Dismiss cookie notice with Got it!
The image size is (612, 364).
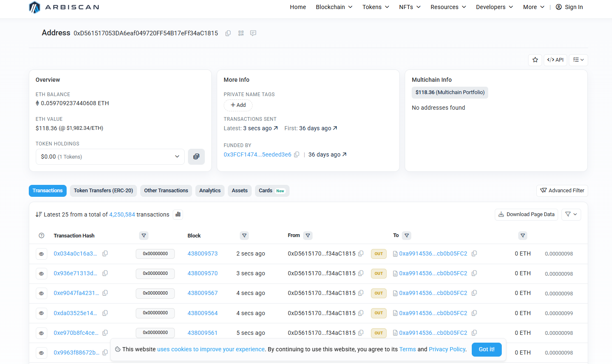coord(486,349)
